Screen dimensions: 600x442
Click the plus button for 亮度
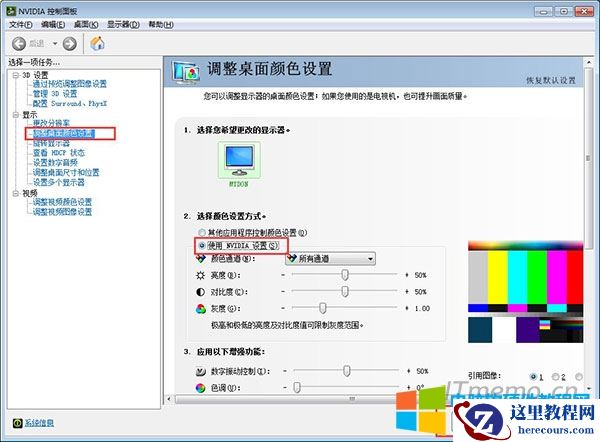pyautogui.click(x=406, y=275)
